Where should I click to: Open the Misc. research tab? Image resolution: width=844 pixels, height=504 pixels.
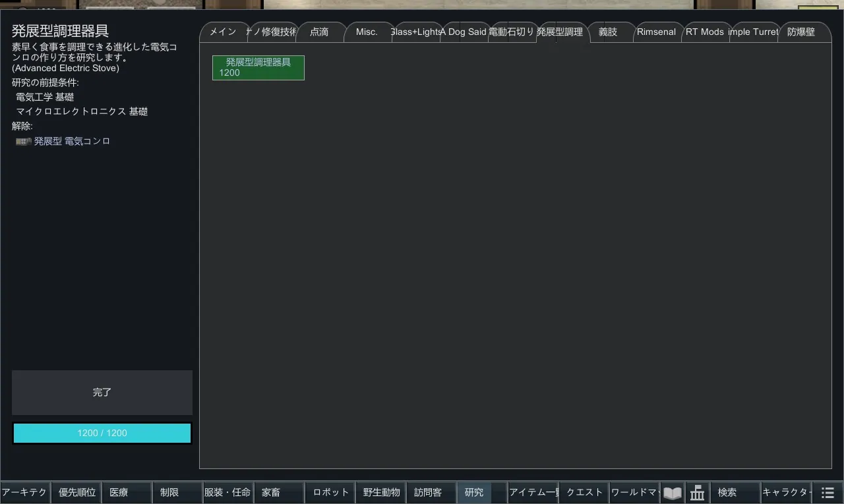tap(367, 32)
